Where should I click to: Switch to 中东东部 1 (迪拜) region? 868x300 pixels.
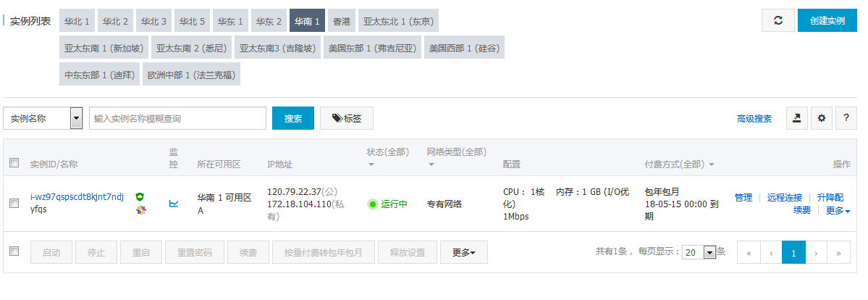click(100, 75)
